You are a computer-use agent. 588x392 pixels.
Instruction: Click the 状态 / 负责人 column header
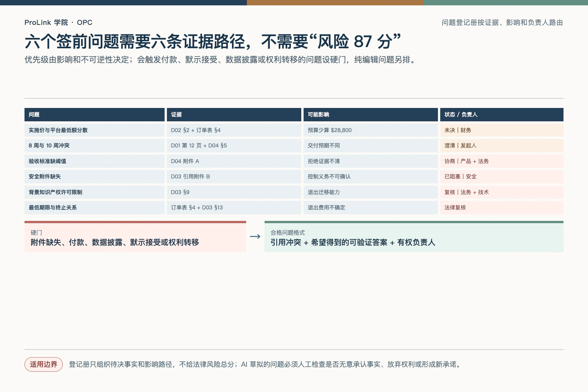[x=502, y=114]
